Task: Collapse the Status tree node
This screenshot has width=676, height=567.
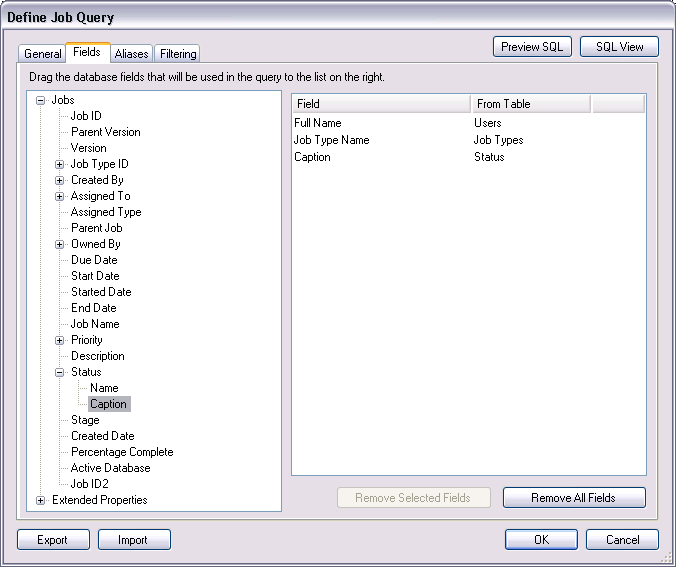Action: [x=60, y=372]
